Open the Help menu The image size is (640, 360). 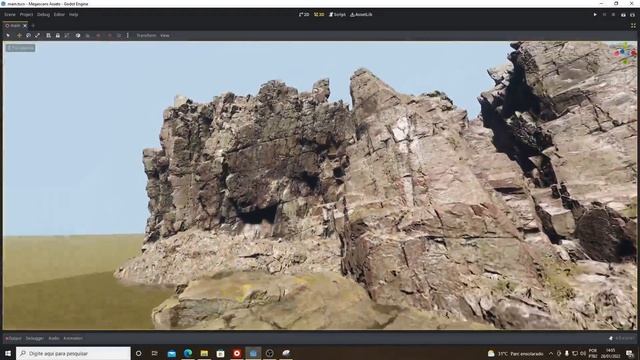coord(73,14)
